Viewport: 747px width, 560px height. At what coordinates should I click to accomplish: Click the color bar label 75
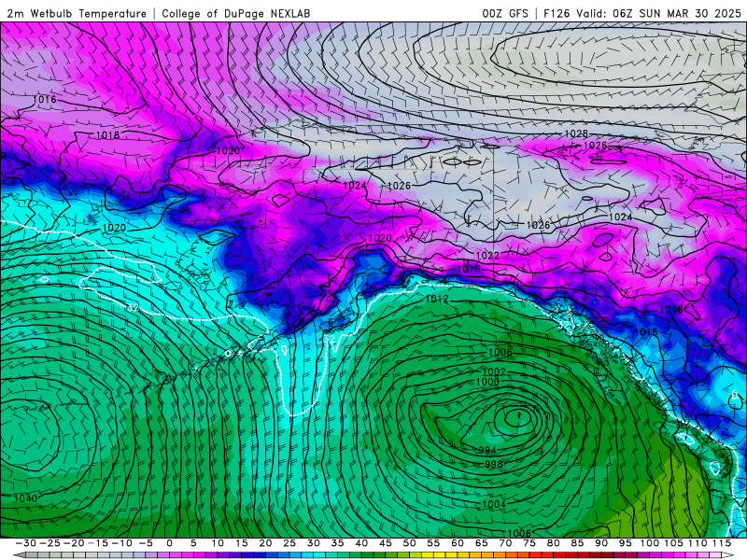(x=529, y=543)
